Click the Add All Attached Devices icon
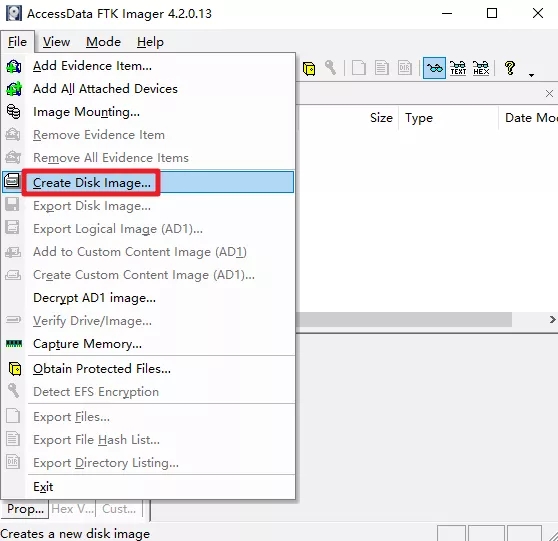The width and height of the screenshot is (558, 541). click(14, 89)
